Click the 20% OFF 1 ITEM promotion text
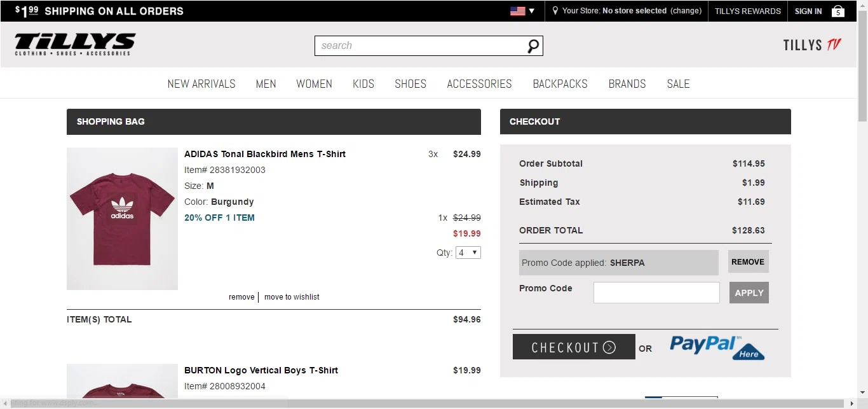The width and height of the screenshot is (868, 409). click(219, 218)
